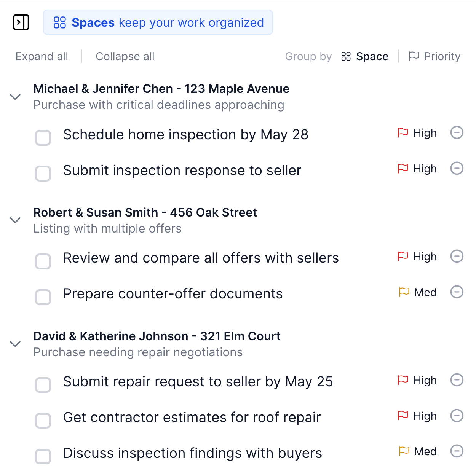476x475 pixels.
Task: Click the red High flag on Schedule home inspection
Action: (403, 132)
